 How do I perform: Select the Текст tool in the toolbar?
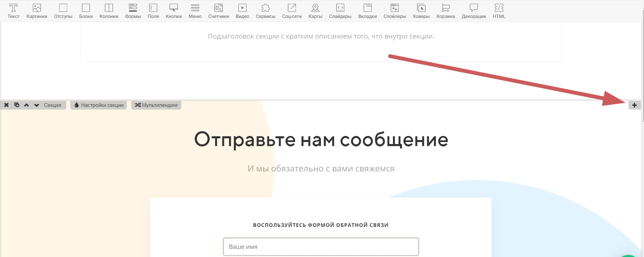14,11
